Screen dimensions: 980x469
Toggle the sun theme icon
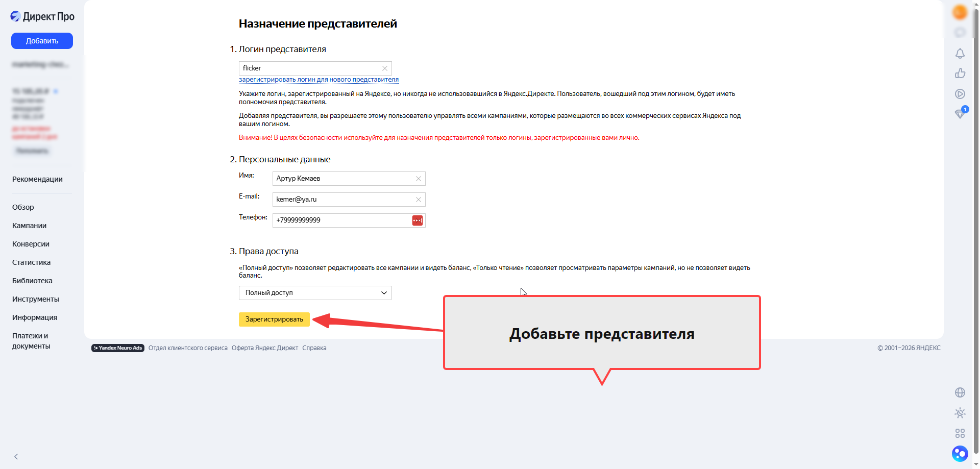click(960, 413)
